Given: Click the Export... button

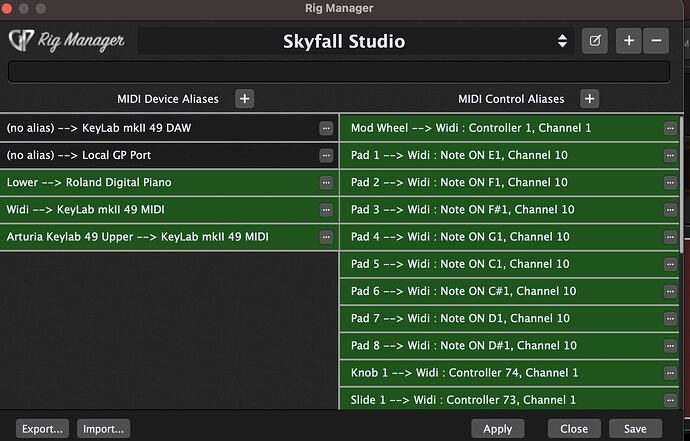Looking at the screenshot, I should 42,429.
